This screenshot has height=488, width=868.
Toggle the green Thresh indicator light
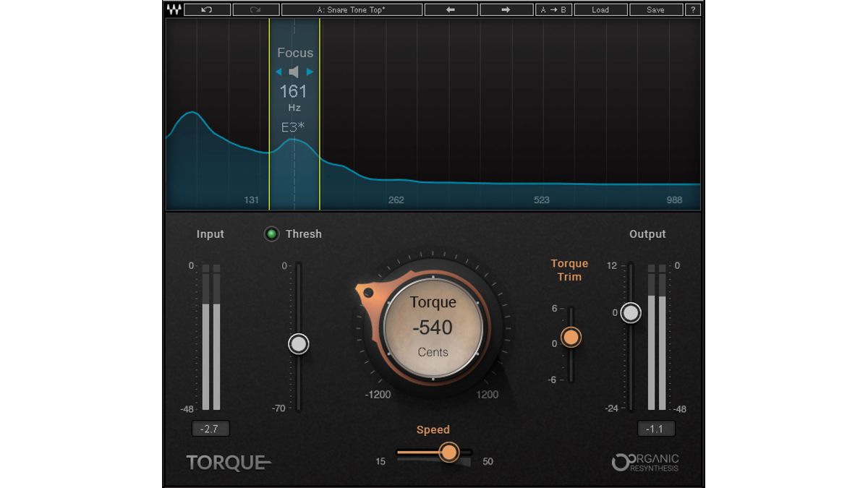271,234
